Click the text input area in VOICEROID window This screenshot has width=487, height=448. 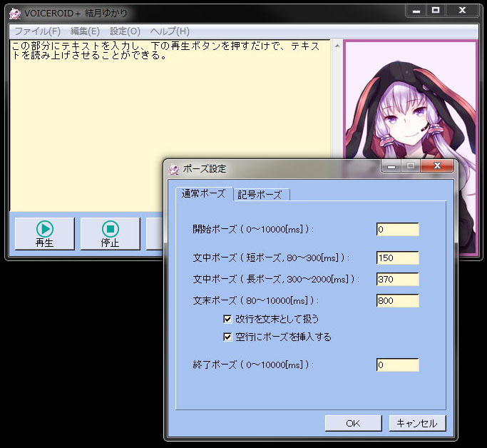(170, 126)
